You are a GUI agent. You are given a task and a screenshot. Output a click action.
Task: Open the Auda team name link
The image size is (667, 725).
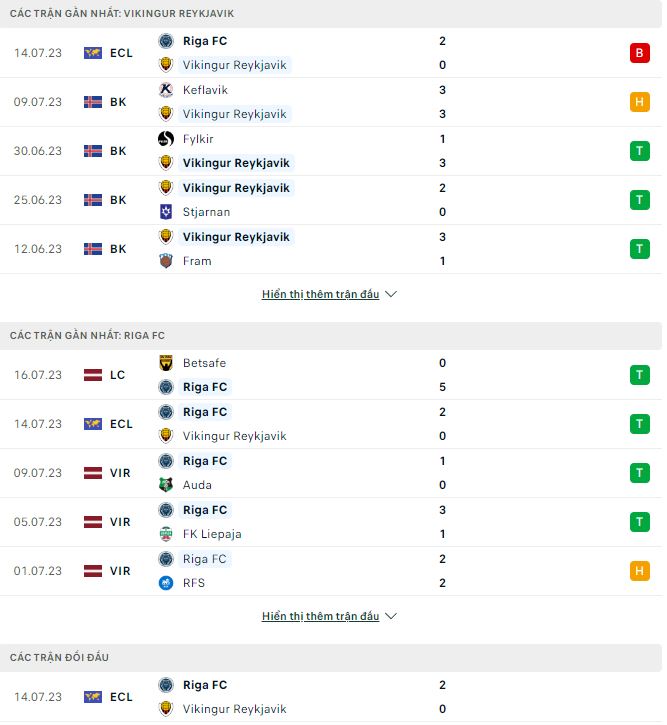click(197, 485)
